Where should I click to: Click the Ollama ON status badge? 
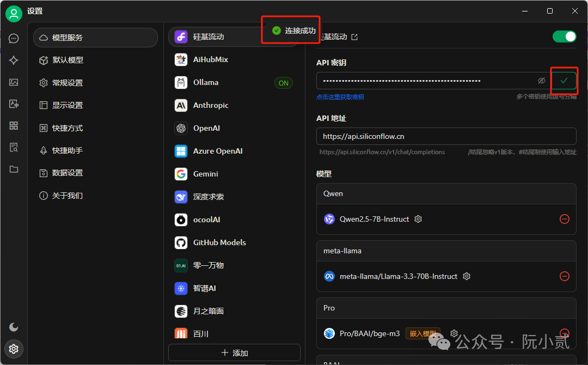(284, 83)
